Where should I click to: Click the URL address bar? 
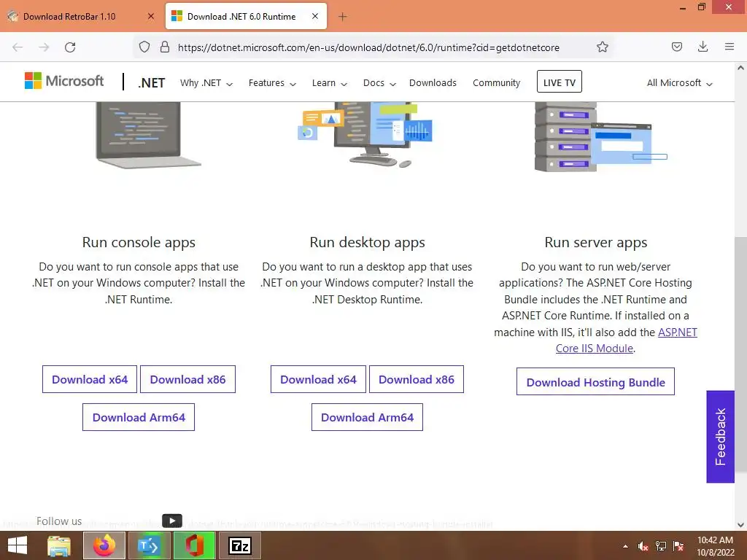tap(368, 47)
